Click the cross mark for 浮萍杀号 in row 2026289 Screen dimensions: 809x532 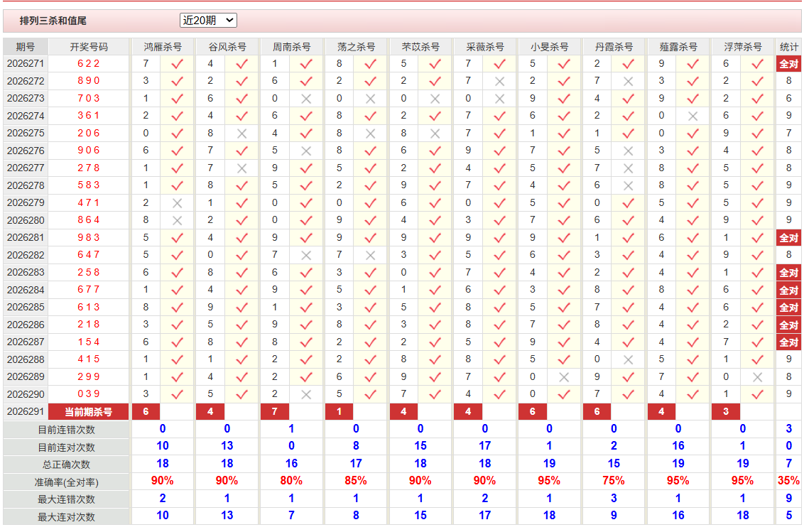(757, 377)
